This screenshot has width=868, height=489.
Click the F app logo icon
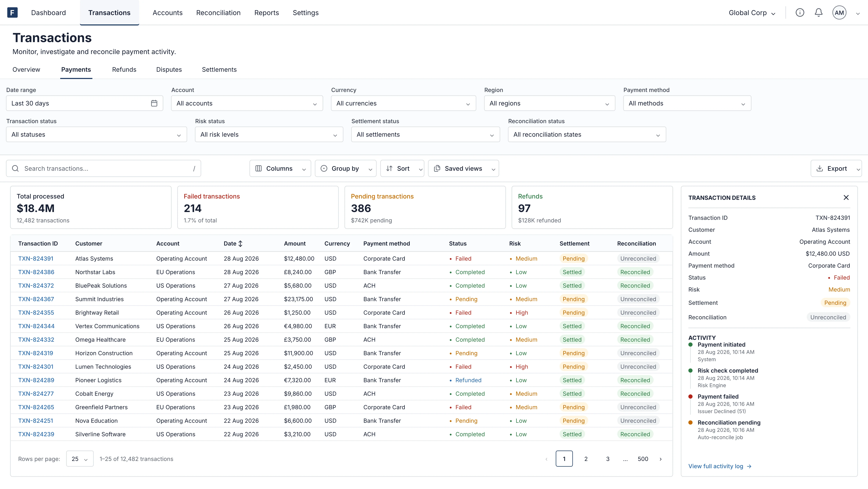pos(12,12)
